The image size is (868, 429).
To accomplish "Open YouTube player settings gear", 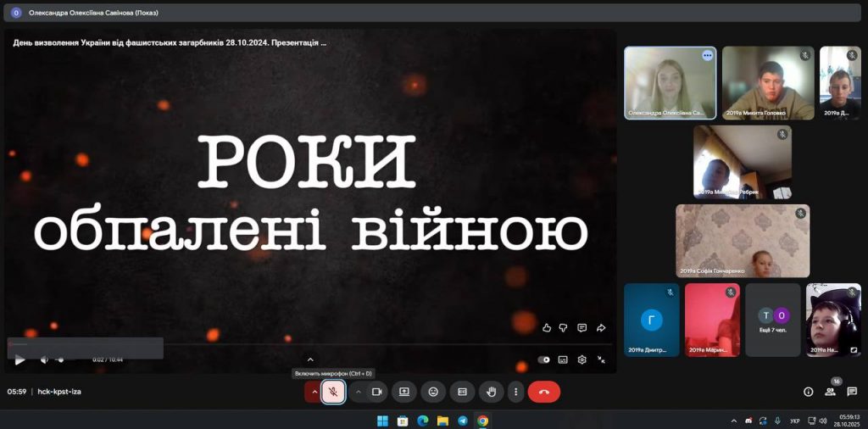I will click(x=582, y=359).
